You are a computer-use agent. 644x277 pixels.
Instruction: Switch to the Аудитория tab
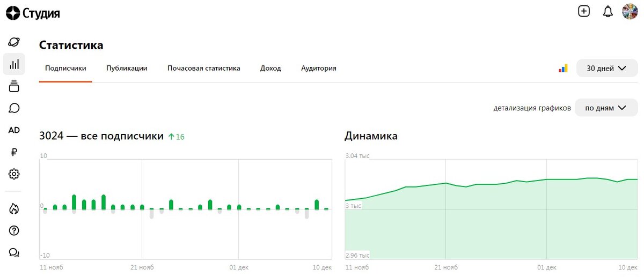click(x=319, y=68)
